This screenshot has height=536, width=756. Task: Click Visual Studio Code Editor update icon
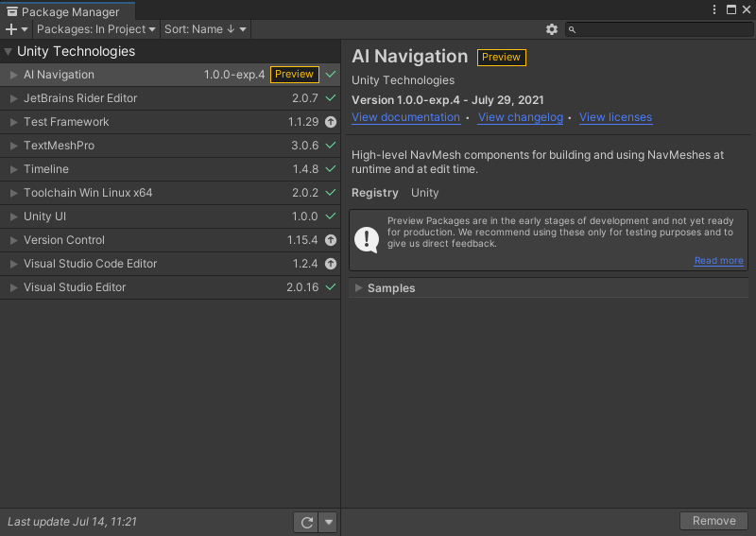pyautogui.click(x=330, y=264)
